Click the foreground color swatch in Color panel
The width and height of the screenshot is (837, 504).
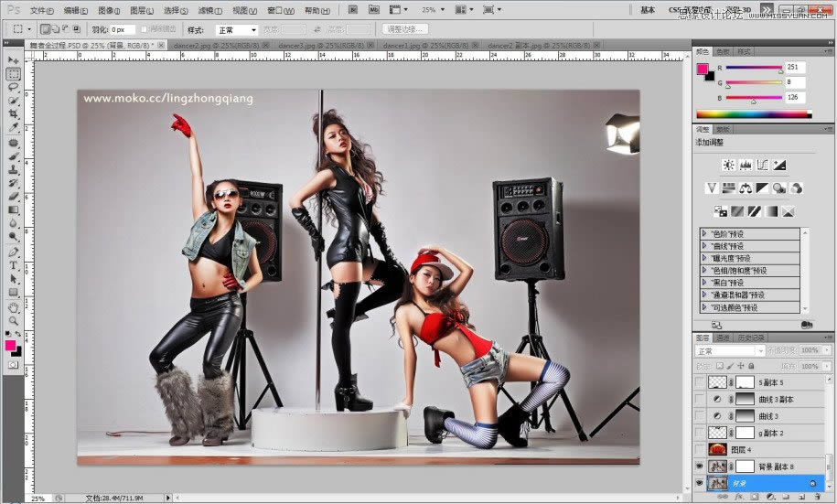pyautogui.click(x=702, y=69)
